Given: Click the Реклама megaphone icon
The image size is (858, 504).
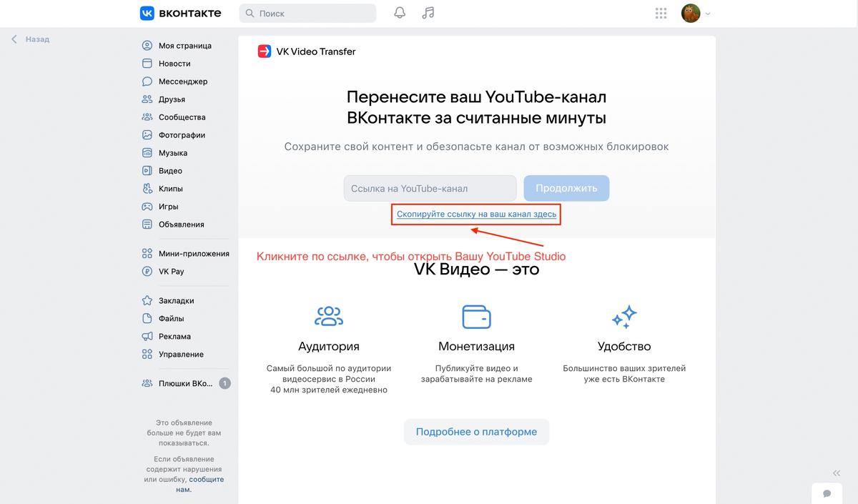Looking at the screenshot, I should pos(147,337).
